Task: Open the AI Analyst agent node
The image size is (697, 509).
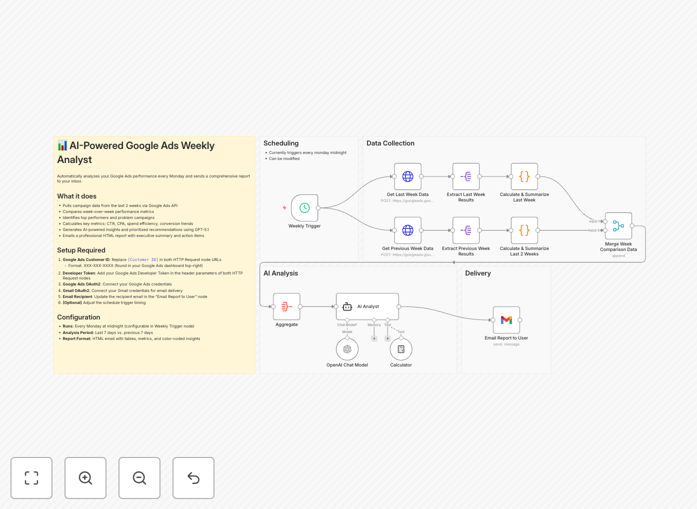Action: pyautogui.click(x=367, y=306)
